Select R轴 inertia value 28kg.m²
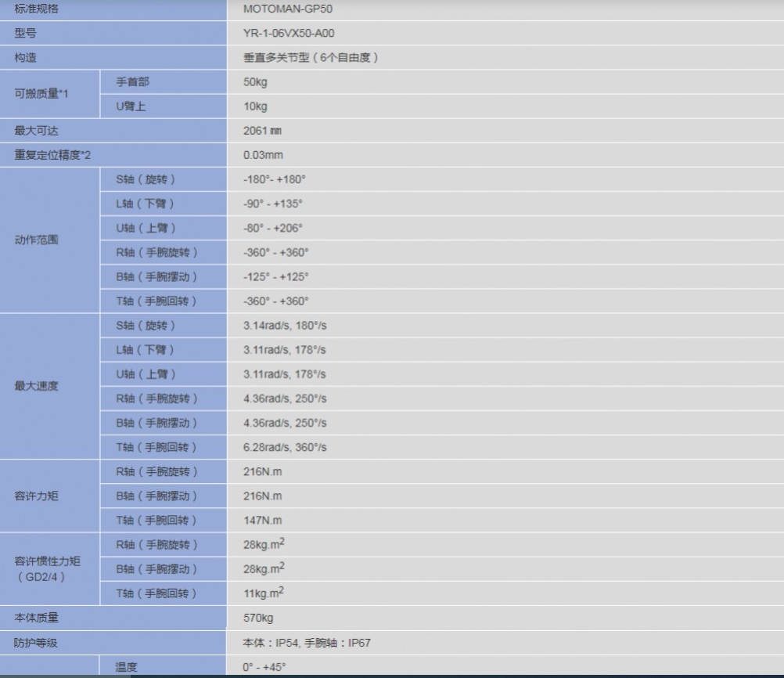Image resolution: width=784 pixels, height=678 pixels. [264, 544]
